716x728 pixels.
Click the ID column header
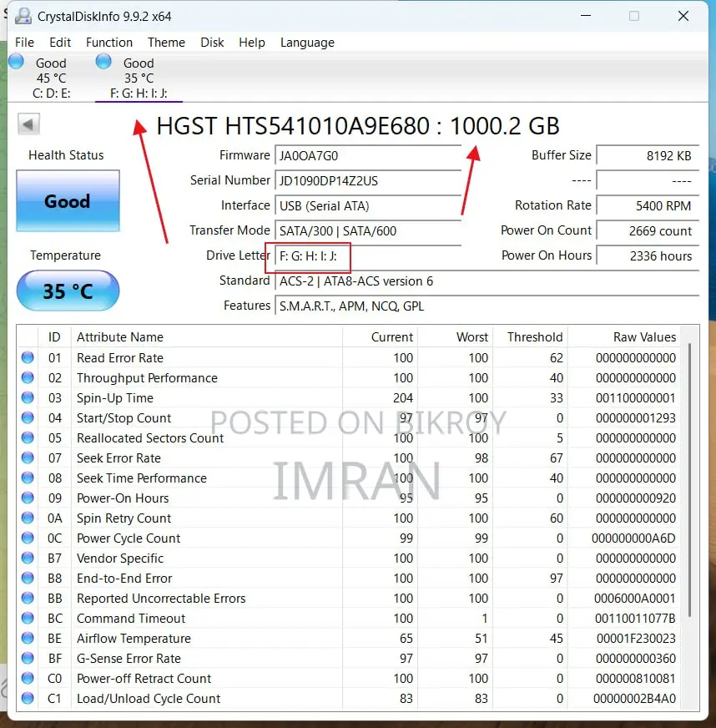[54, 336]
